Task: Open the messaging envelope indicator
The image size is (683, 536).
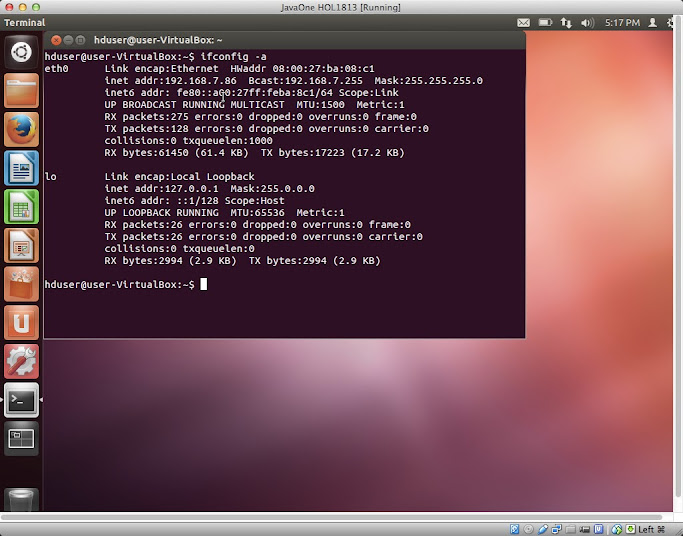Action: (523, 23)
